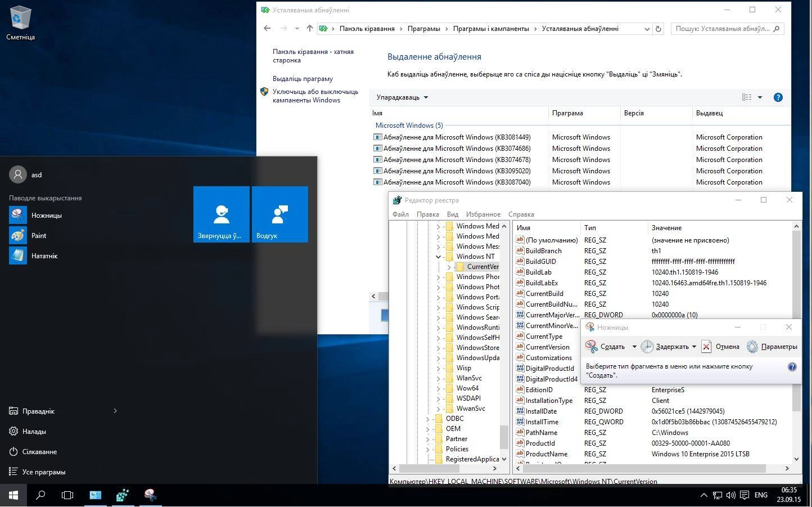Open Создать dropdown arrow in Snipping Tool
The height and width of the screenshot is (507, 812).
point(634,347)
